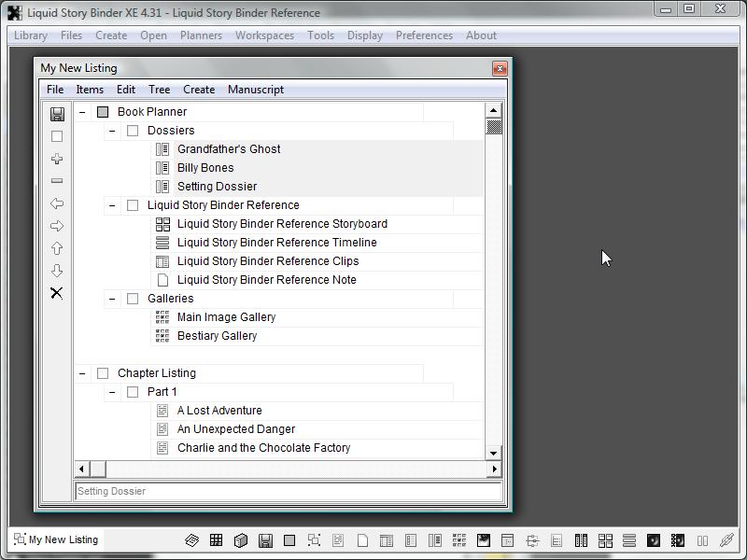The height and width of the screenshot is (560, 747).
Task: Open the Planners menu
Action: click(201, 35)
